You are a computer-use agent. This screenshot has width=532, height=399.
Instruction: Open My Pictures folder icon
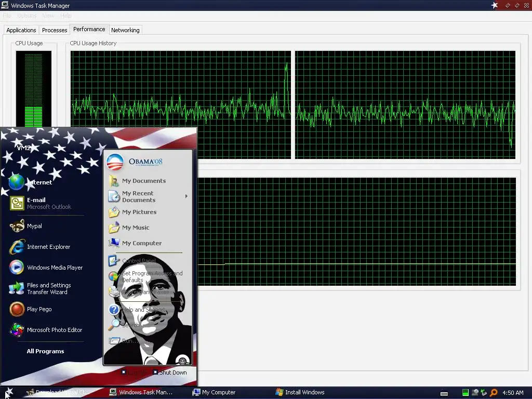tap(114, 212)
